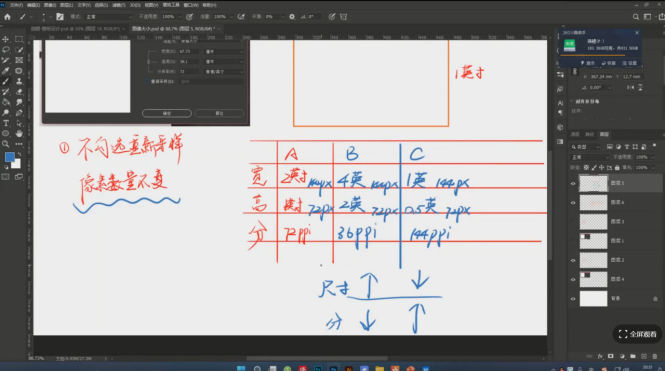Open the 文件(F) menu
Viewport: 665px width, 372px height.
click(x=16, y=5)
